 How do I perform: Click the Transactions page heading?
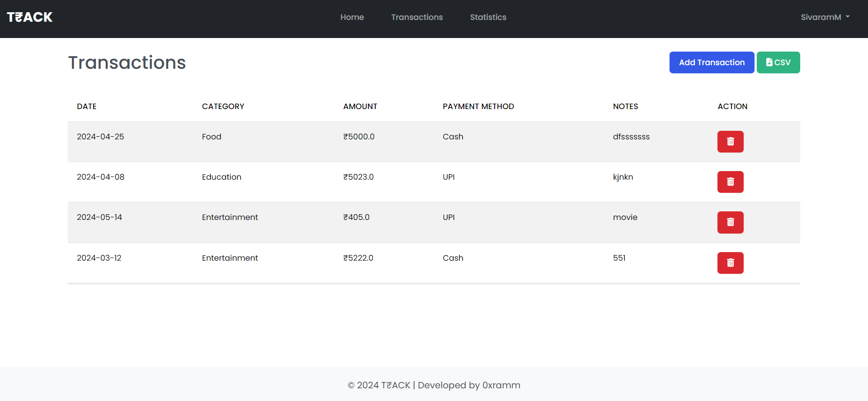[x=127, y=62]
